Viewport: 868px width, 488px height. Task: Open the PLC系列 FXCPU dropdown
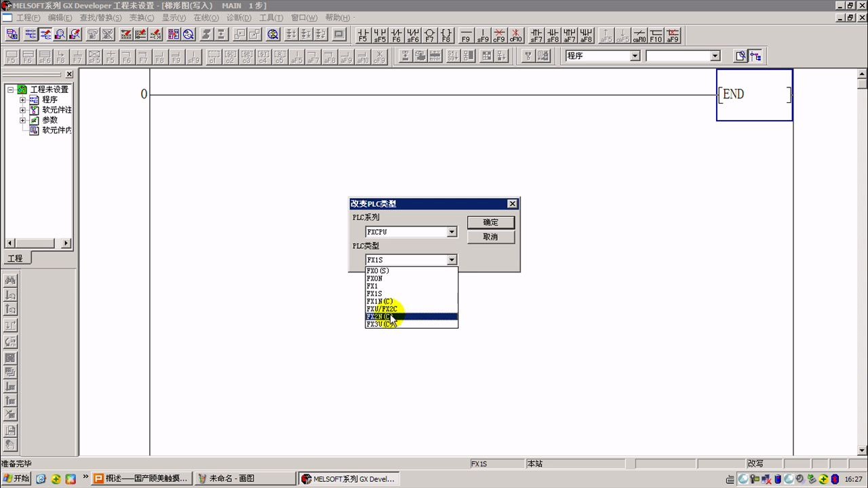tap(452, 232)
